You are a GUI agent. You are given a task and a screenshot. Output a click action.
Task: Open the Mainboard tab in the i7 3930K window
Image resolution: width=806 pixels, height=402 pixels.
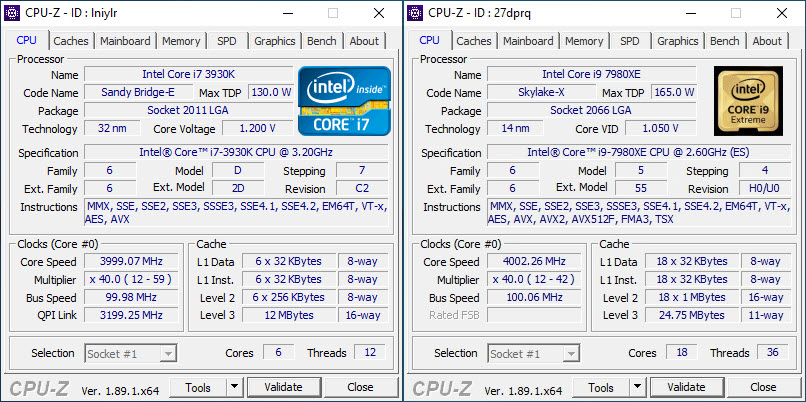[x=125, y=41]
